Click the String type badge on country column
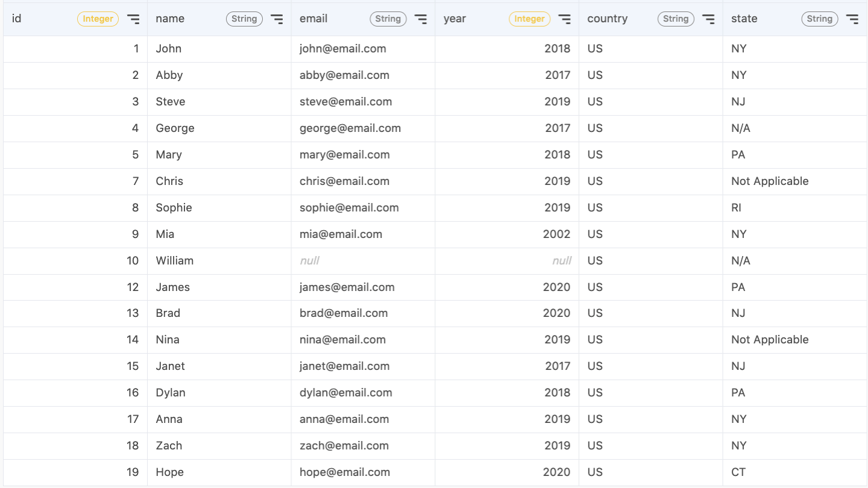Screen dimensions: 868x488 [x=676, y=19]
